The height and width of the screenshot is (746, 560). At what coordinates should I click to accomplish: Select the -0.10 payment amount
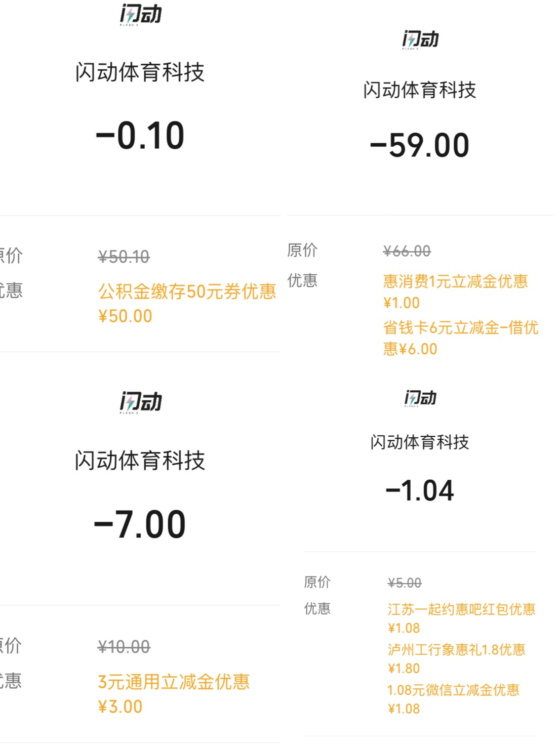140,136
